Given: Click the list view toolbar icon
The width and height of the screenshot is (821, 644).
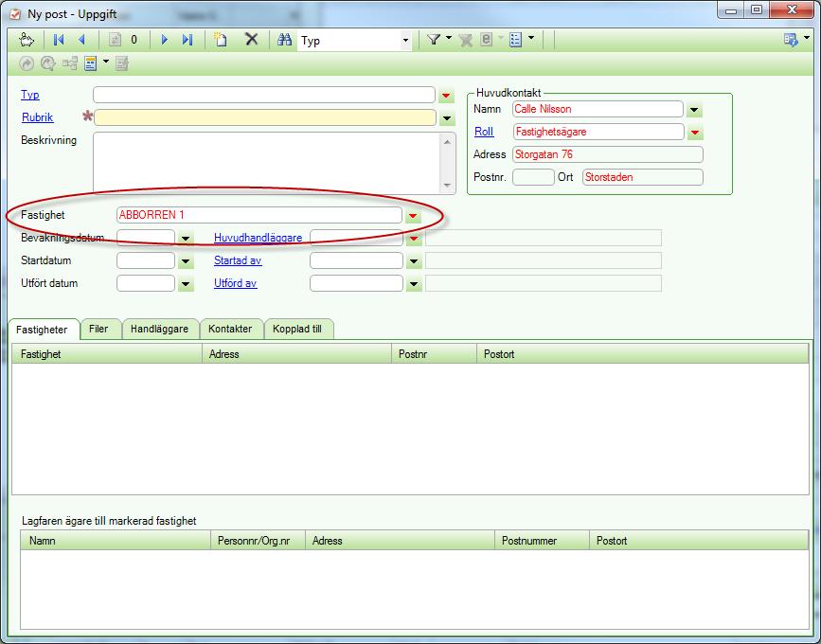Looking at the screenshot, I should [516, 40].
